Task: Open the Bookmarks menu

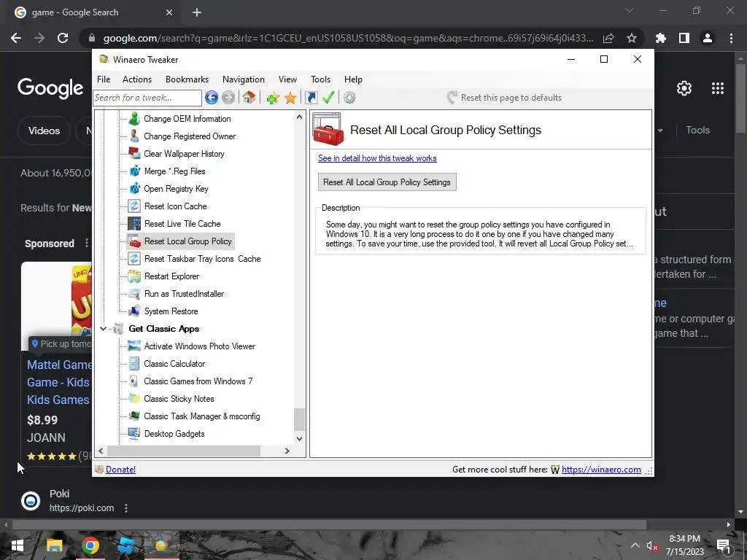Action: pos(187,79)
